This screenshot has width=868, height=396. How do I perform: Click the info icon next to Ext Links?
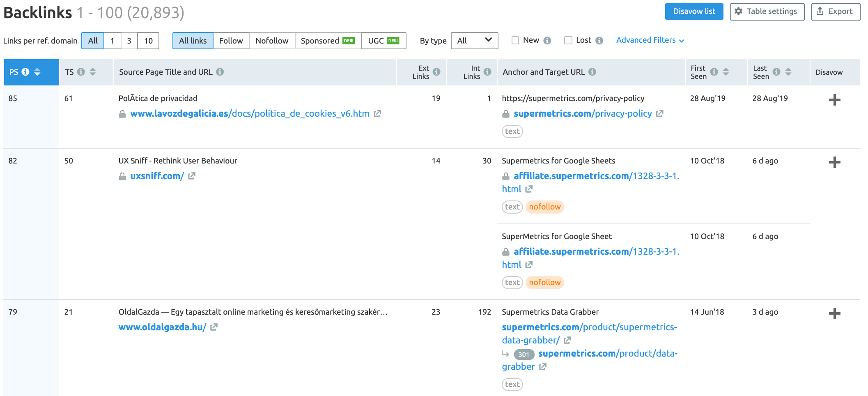pos(436,72)
